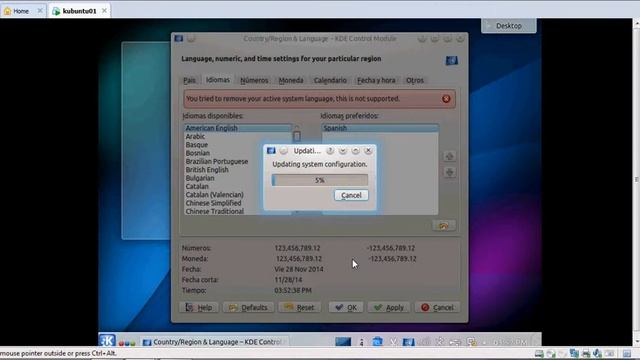Open the KDE Kickoff application launcher
The height and width of the screenshot is (360, 640).
107,340
